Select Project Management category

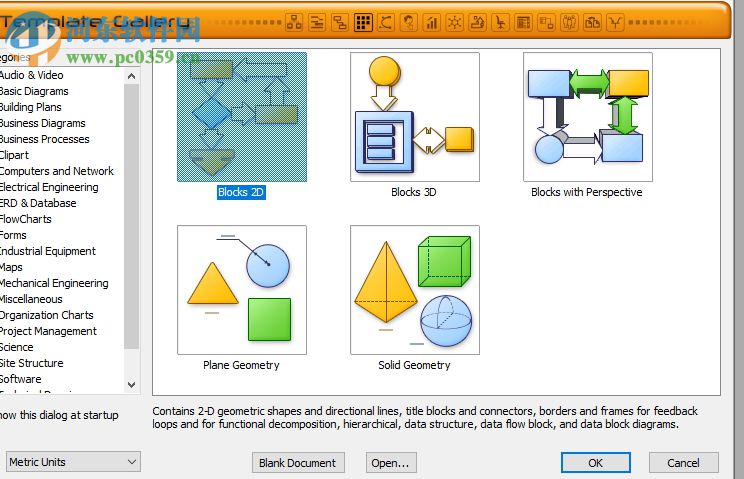pyautogui.click(x=48, y=331)
